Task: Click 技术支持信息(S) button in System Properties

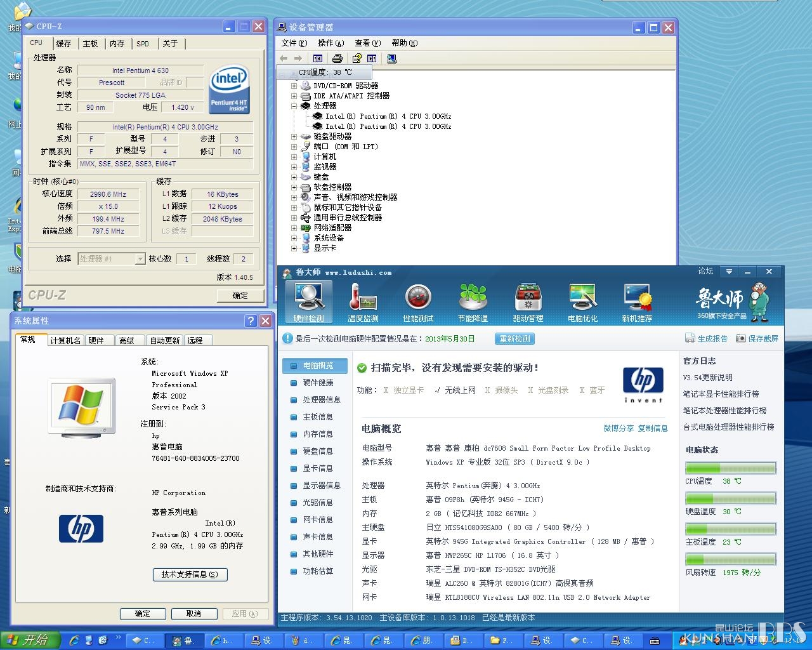Action: [x=190, y=574]
